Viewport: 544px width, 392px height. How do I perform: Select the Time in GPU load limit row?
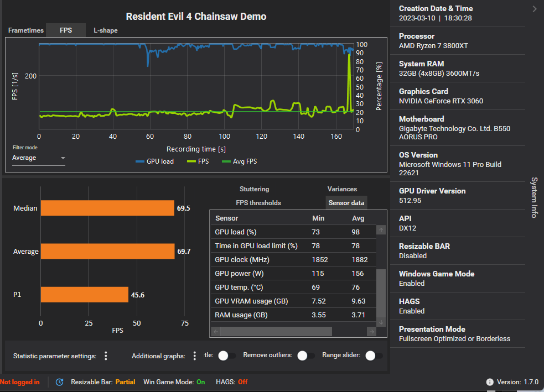(293, 245)
